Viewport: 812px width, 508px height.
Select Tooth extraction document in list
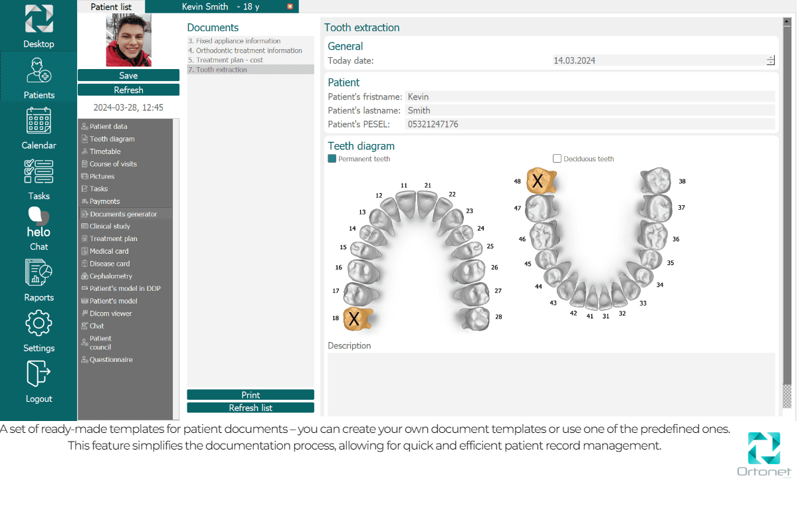pyautogui.click(x=221, y=70)
